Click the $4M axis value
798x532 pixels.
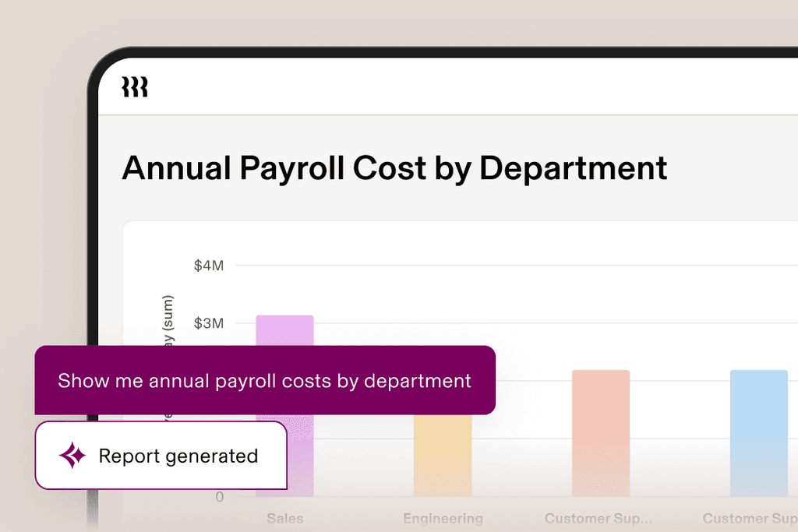click(x=209, y=266)
